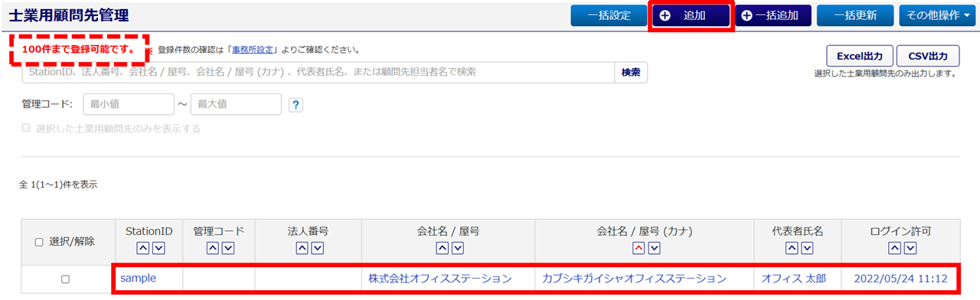Screen dimensions: 980x300
Task: Open the 管理コード help question mark
Action: (x=296, y=105)
